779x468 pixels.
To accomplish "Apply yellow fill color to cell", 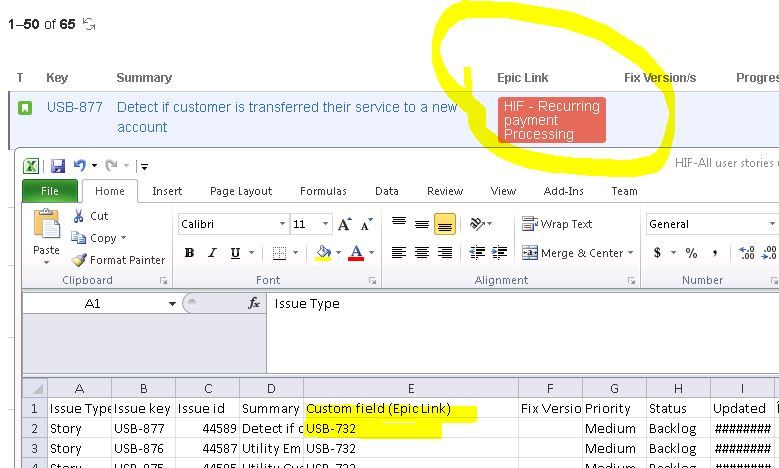I will 323,253.
